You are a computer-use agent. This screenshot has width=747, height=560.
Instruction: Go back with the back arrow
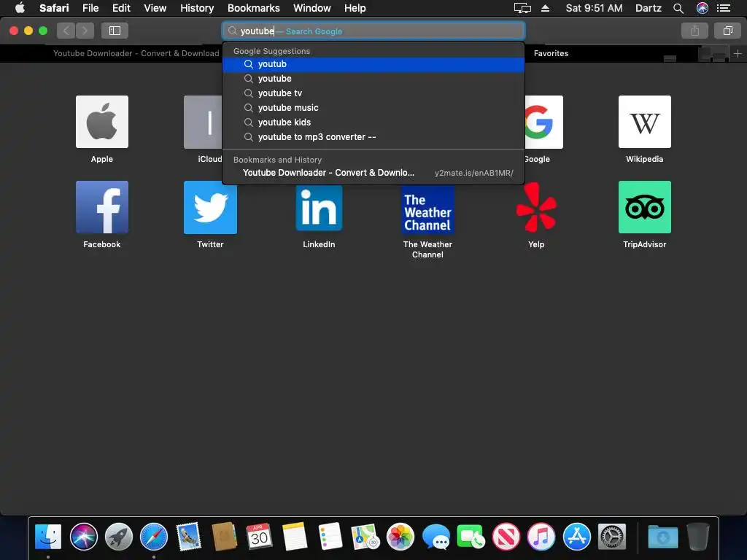click(x=66, y=31)
